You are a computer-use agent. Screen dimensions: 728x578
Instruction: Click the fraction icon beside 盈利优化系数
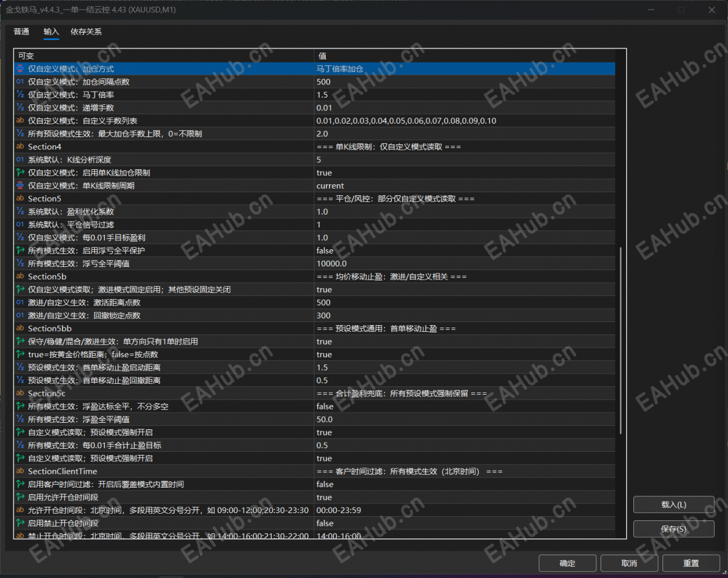point(20,212)
